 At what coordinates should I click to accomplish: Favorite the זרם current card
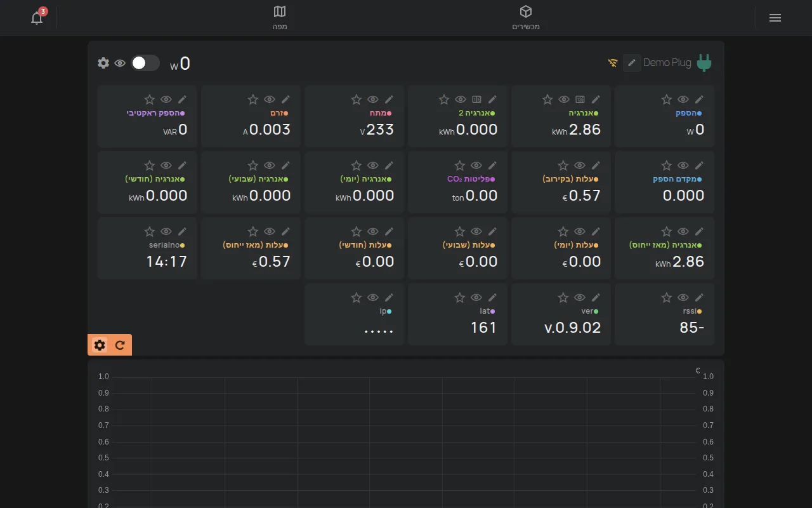pyautogui.click(x=252, y=99)
